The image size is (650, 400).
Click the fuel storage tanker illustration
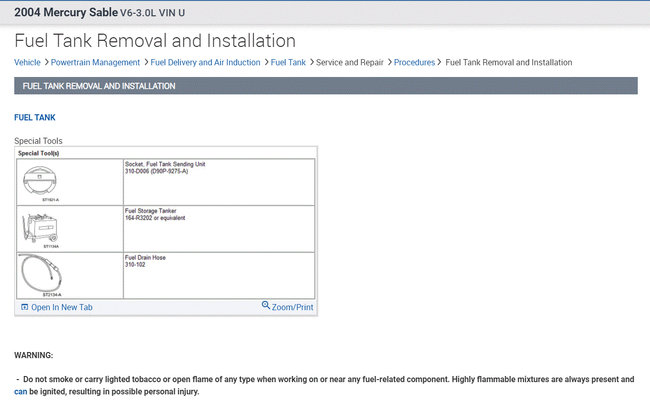pos(40,228)
